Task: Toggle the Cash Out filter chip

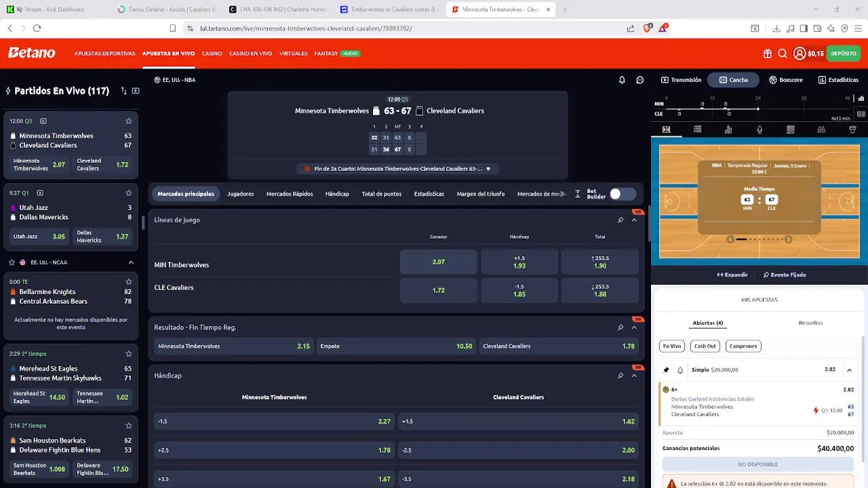Action: tap(705, 346)
